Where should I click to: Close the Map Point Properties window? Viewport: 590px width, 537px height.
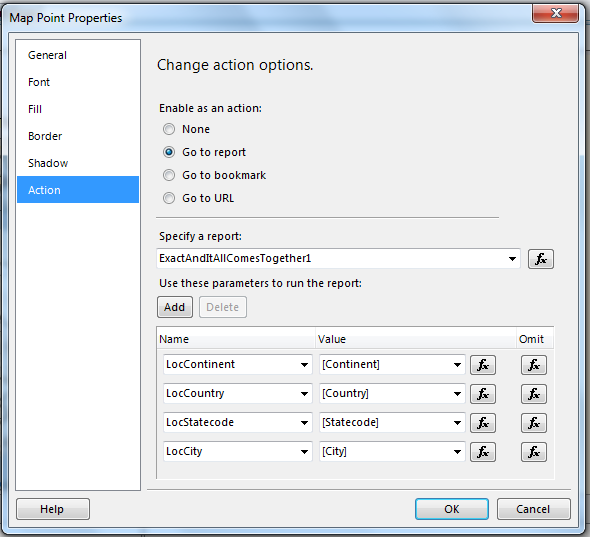pyautogui.click(x=555, y=14)
